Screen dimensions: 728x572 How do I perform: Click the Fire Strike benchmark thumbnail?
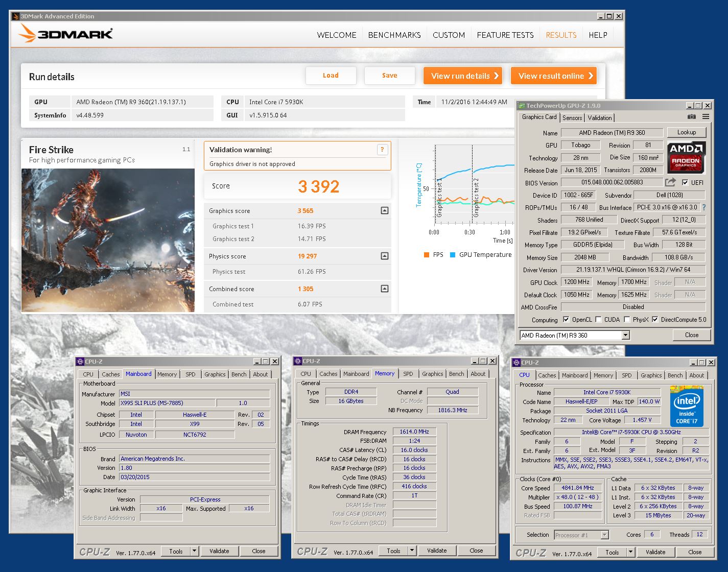click(108, 240)
